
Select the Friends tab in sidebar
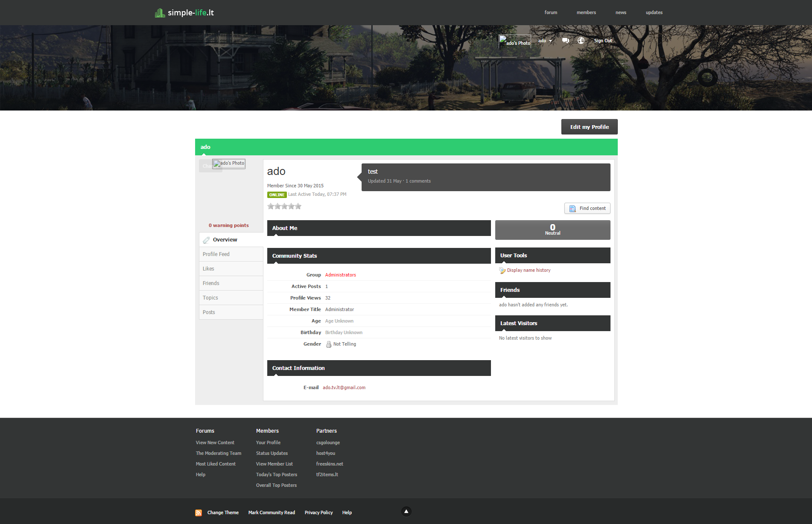point(211,283)
